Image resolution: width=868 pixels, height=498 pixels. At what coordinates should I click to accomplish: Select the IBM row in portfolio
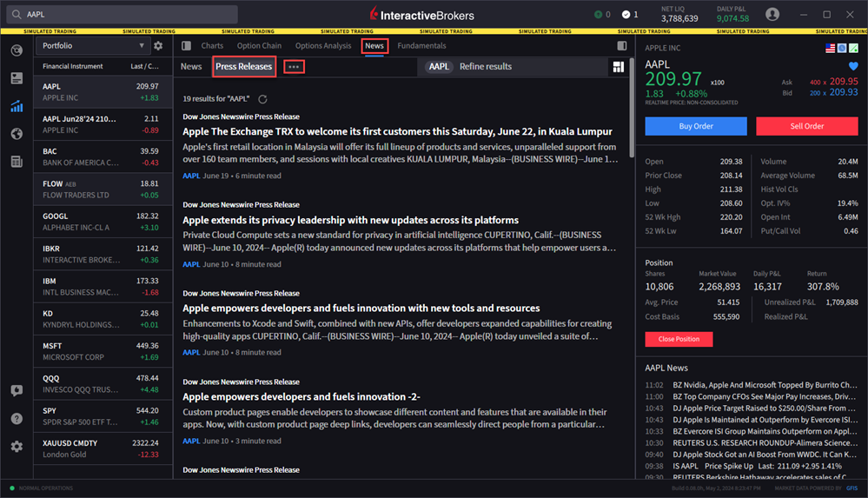coord(103,287)
